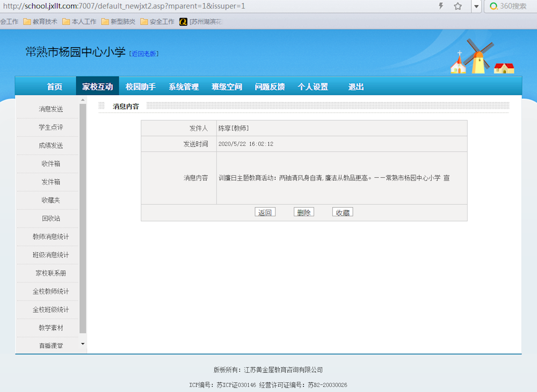Open 发件箱 in sidebar
The height and width of the screenshot is (392, 537).
tap(50, 182)
